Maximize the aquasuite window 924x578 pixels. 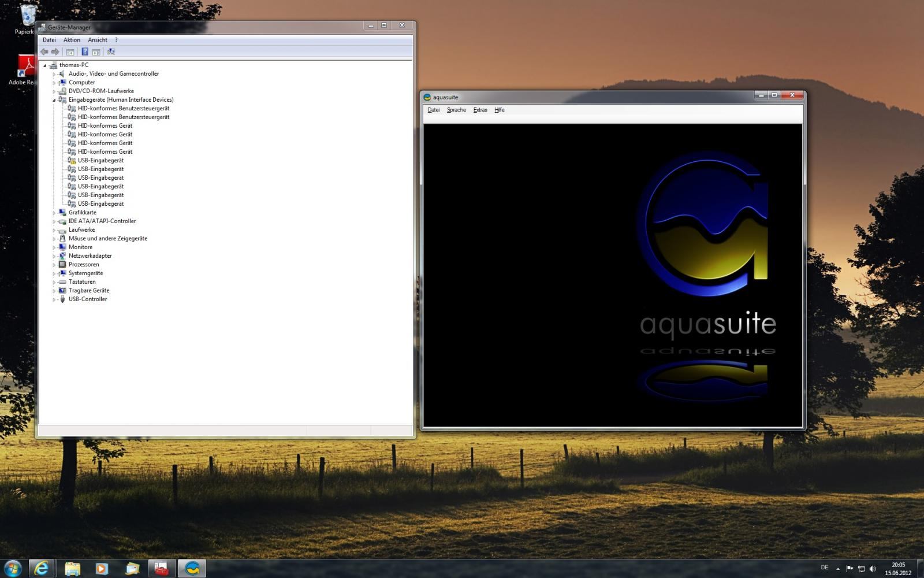(774, 95)
